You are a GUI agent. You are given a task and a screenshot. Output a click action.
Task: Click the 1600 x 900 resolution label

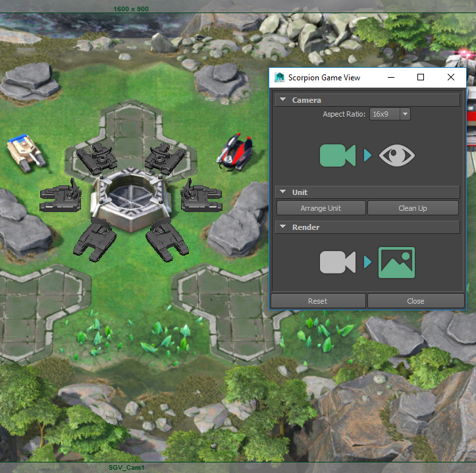tap(131, 9)
